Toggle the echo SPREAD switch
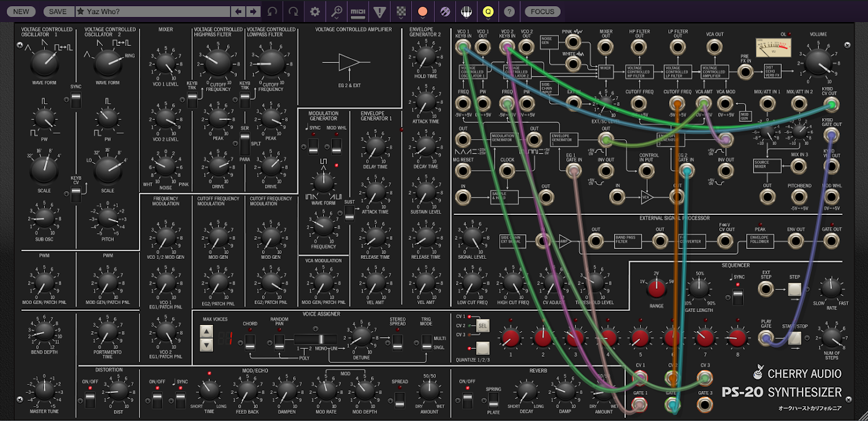Screen dimensions: 868x421 point(399,401)
